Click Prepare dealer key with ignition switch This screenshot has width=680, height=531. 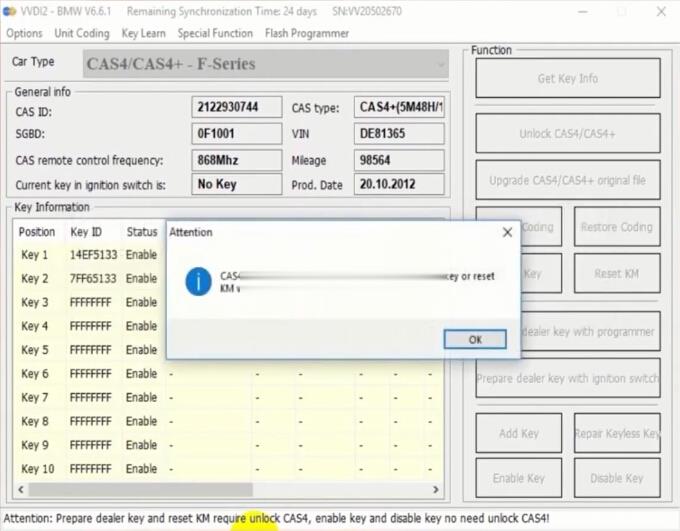[x=568, y=378]
